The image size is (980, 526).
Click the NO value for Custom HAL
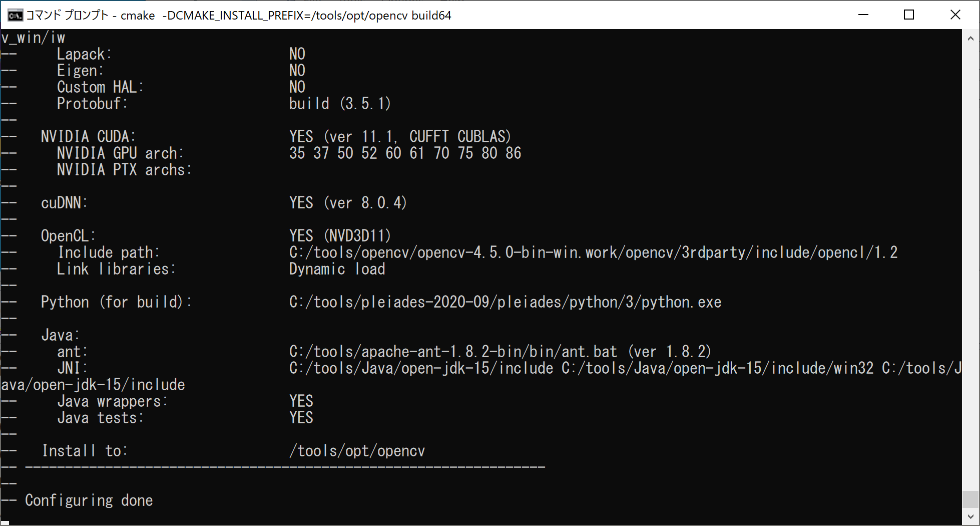point(297,87)
